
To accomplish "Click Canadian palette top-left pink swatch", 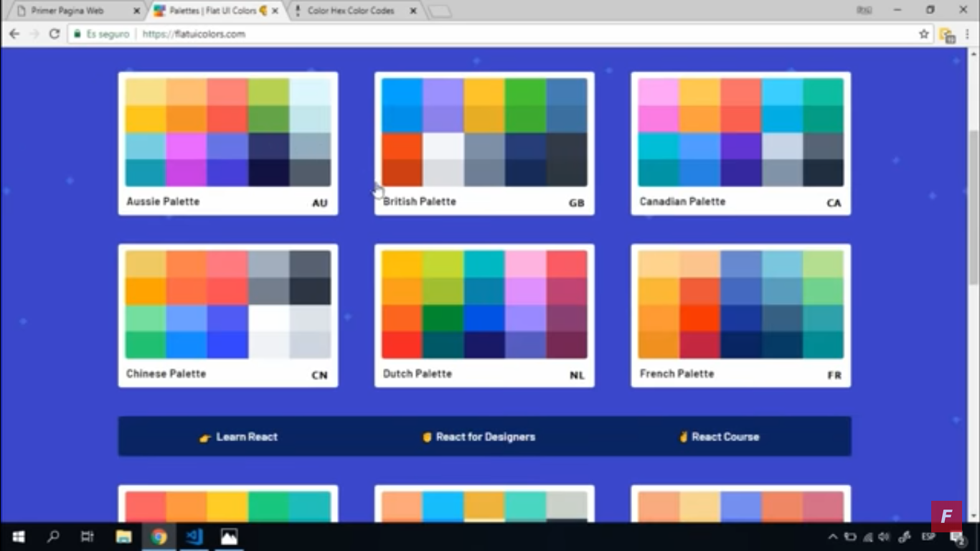I will pos(659,92).
